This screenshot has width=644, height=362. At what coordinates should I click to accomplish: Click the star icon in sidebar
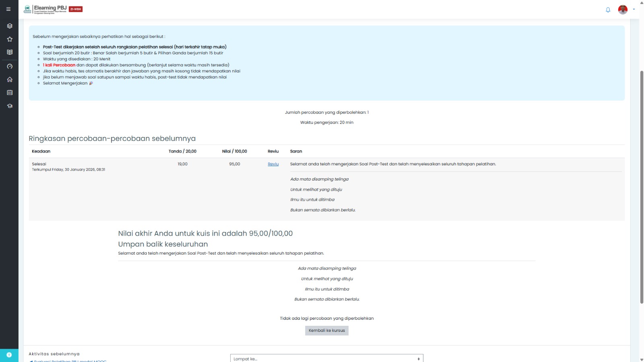pyautogui.click(x=10, y=39)
